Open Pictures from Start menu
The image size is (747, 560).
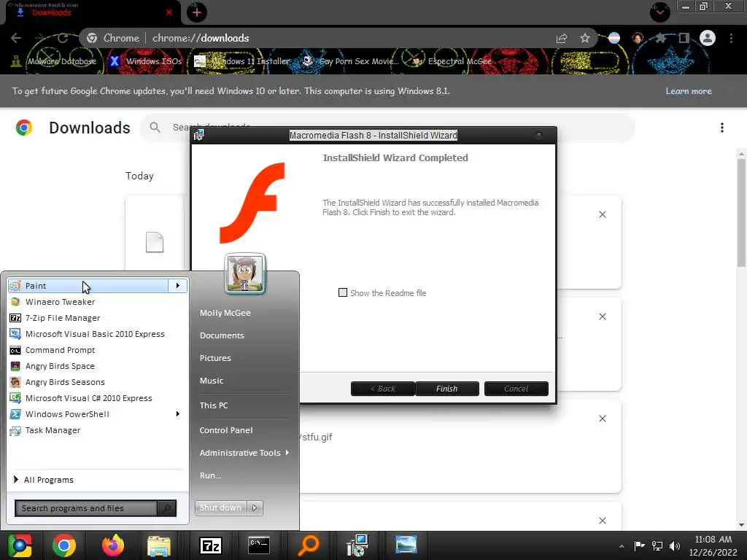215,358
